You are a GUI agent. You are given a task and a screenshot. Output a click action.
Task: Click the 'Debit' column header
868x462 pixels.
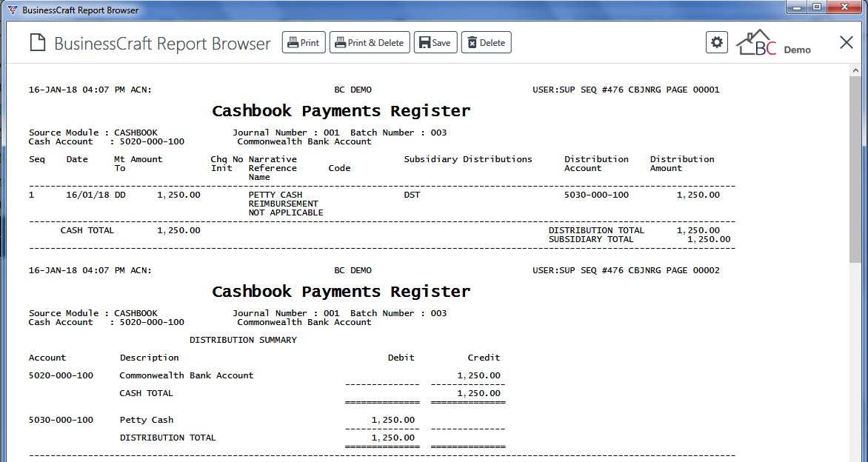[x=401, y=358]
